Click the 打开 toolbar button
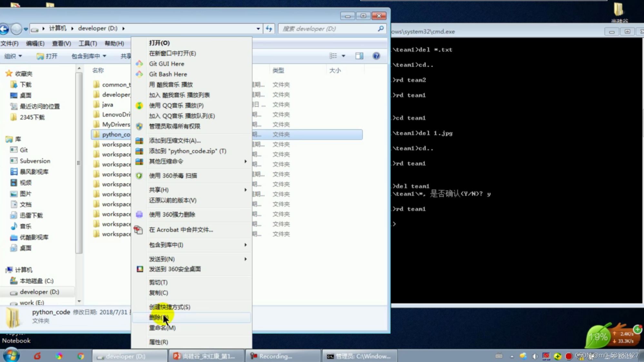Image resolution: width=644 pixels, height=362 pixels. pyautogui.click(x=47, y=56)
